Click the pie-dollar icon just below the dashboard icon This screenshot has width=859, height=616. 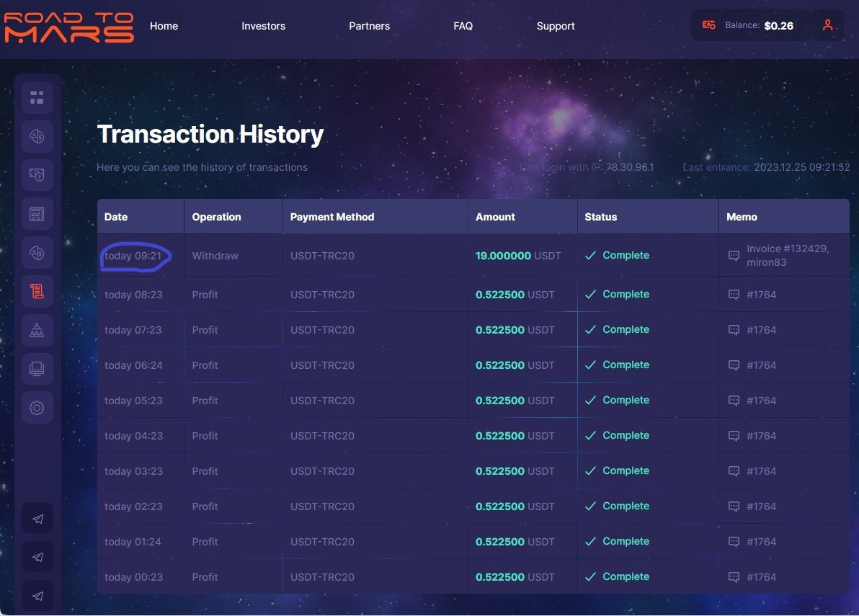pos(37,136)
